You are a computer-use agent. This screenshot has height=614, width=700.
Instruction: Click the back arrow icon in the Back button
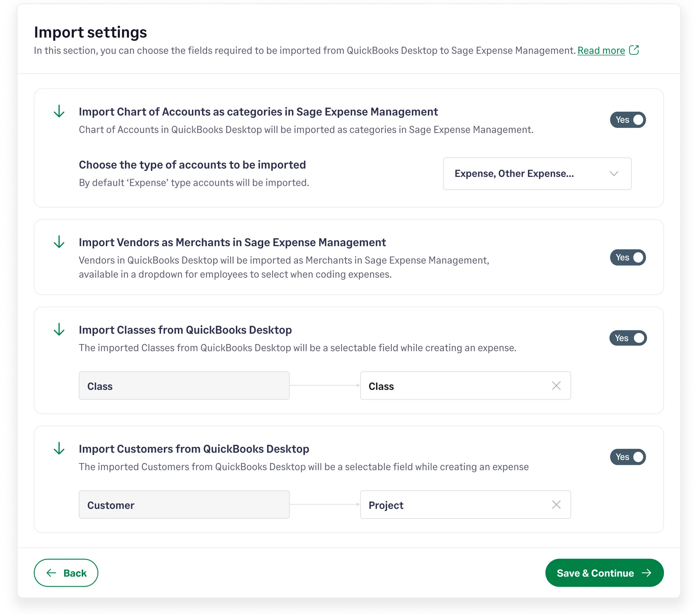click(x=51, y=573)
